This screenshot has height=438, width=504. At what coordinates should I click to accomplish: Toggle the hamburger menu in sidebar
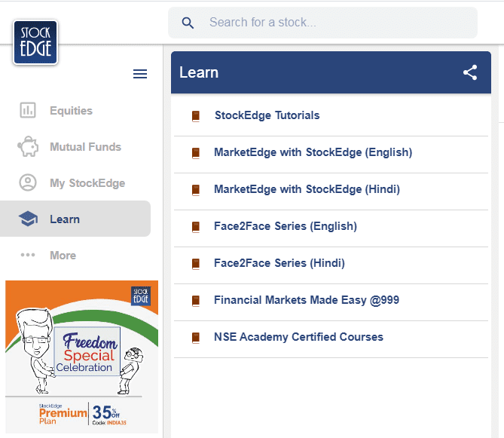point(140,74)
